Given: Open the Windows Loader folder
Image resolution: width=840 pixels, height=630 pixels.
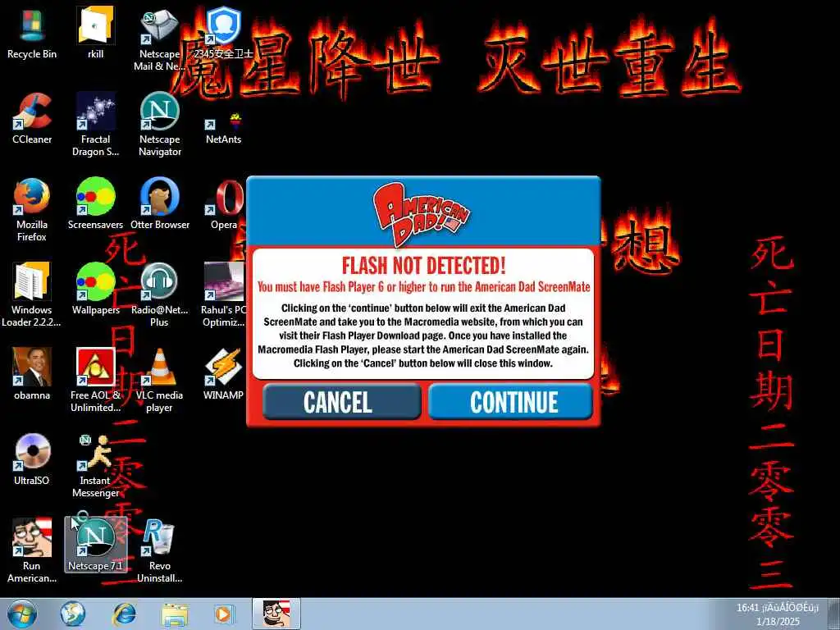Looking at the screenshot, I should point(32,294).
